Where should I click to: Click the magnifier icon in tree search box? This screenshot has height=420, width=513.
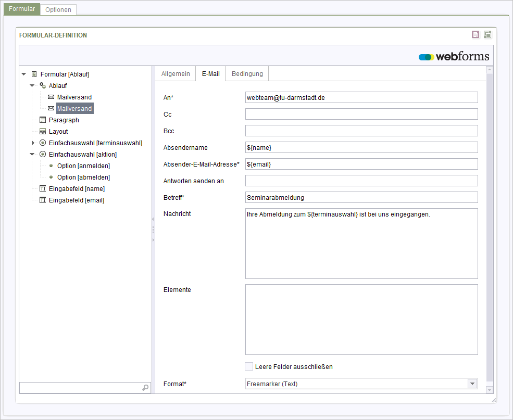pyautogui.click(x=146, y=388)
